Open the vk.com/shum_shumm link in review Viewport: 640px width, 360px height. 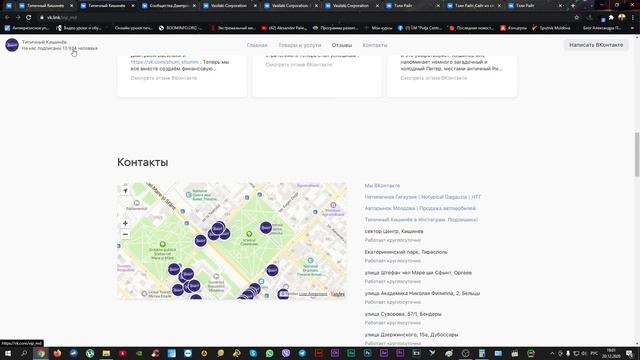pos(164,62)
